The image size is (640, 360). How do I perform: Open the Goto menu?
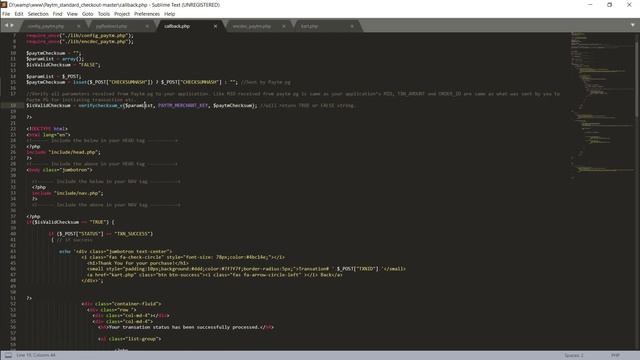point(88,14)
